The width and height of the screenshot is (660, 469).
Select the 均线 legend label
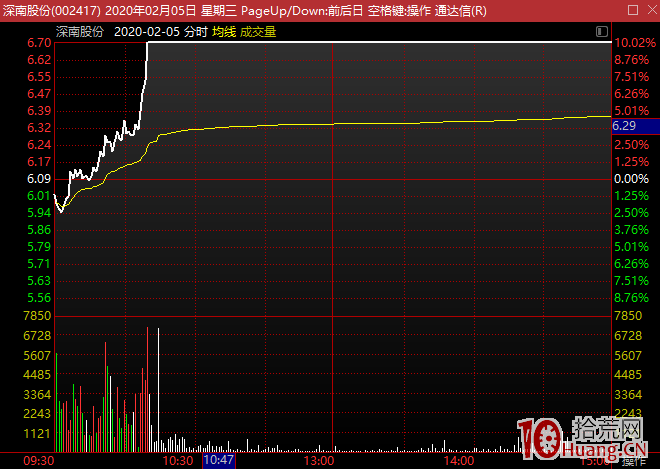pyautogui.click(x=224, y=32)
